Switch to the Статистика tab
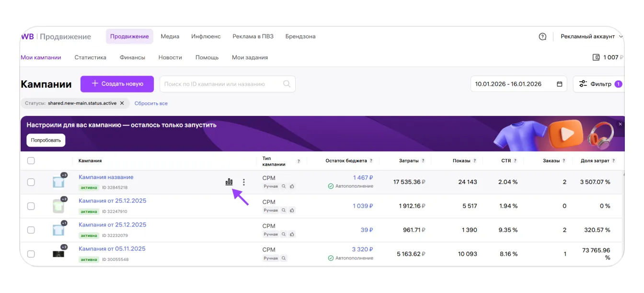This screenshot has height=293, width=644. [x=90, y=57]
